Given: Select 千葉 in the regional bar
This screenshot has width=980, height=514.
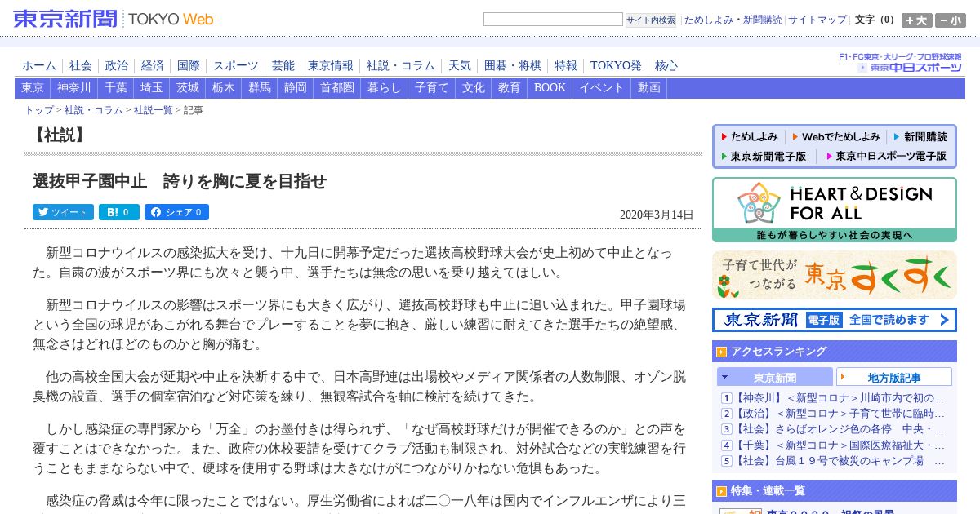Looking at the screenshot, I should coord(116,88).
